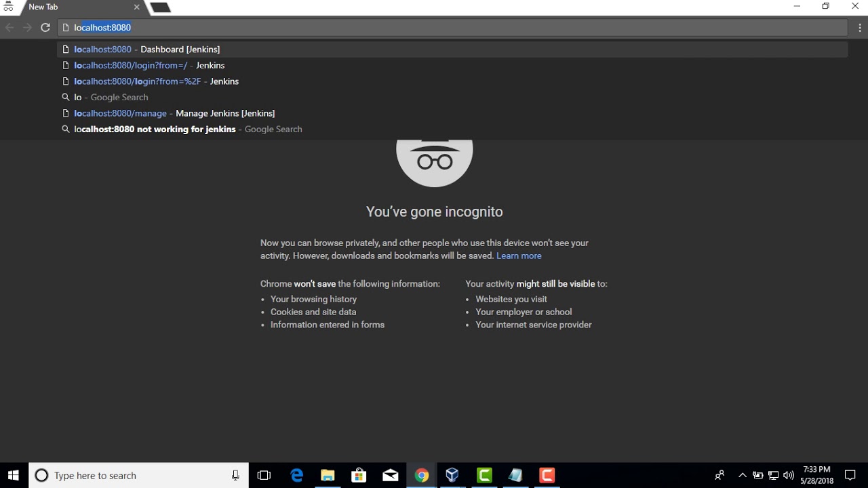Follow the Learn more link

[x=519, y=256]
